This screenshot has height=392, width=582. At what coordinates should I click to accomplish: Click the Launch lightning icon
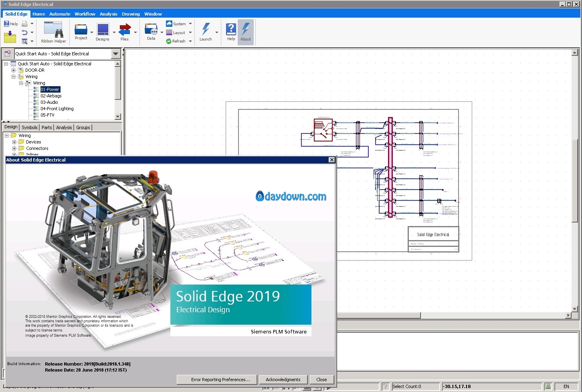[206, 29]
